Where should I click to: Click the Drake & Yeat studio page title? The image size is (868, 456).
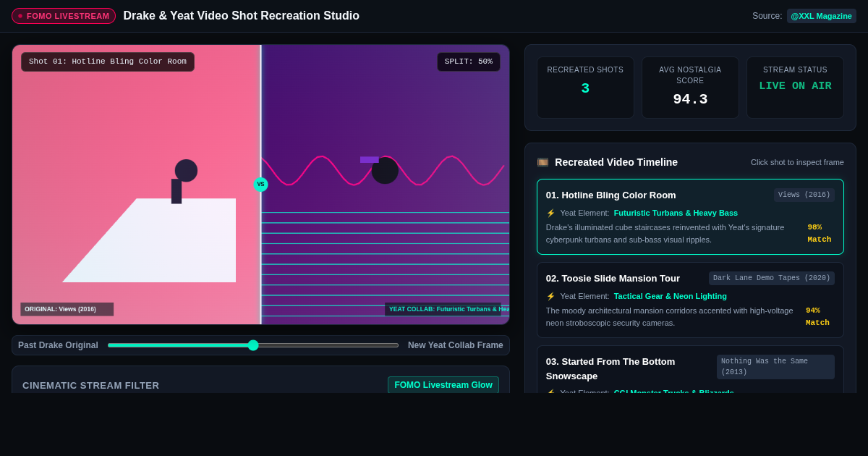241,16
